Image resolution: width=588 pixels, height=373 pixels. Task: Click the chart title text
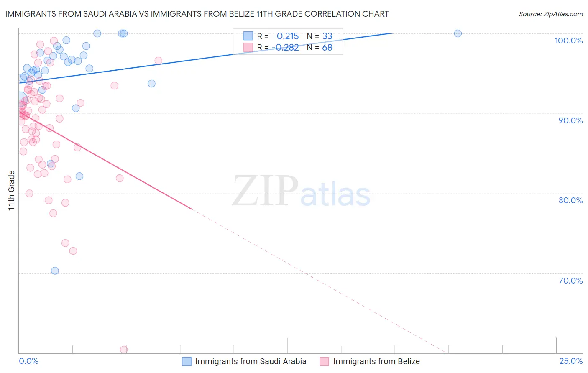(x=197, y=14)
